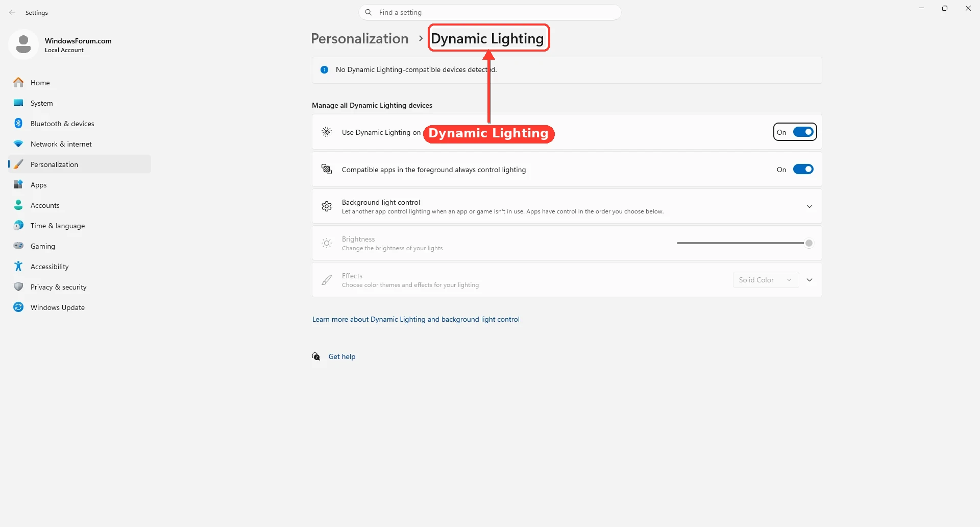Click the Apps icon in sidebar
This screenshot has width=980, height=527.
coord(18,184)
